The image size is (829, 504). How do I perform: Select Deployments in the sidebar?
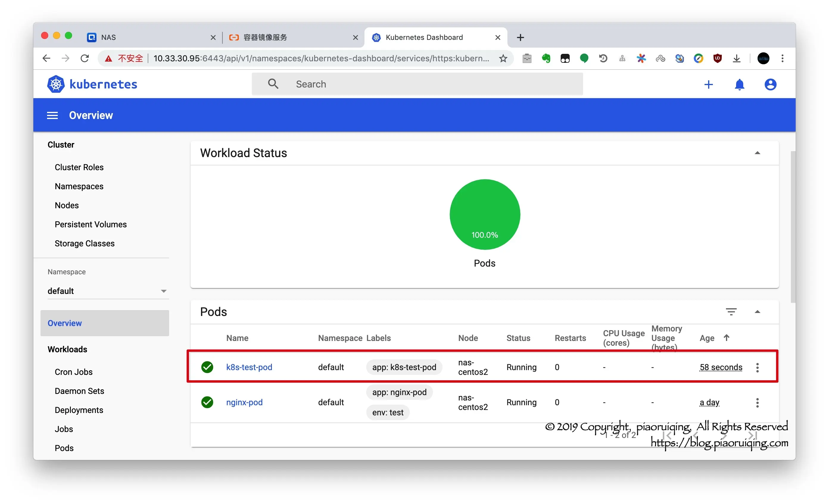[79, 410]
